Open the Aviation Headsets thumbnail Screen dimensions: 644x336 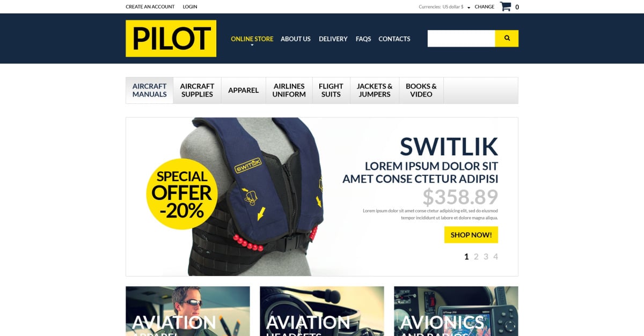[x=322, y=311]
